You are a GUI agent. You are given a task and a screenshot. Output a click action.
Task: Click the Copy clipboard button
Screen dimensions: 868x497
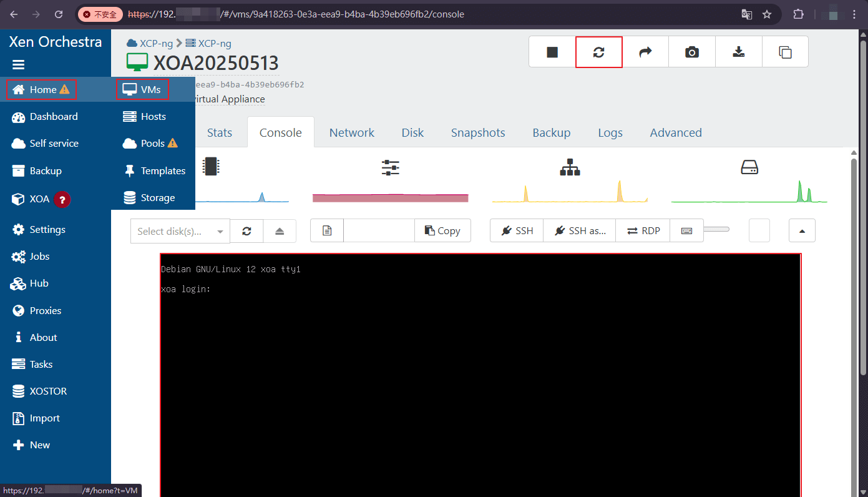pos(442,231)
